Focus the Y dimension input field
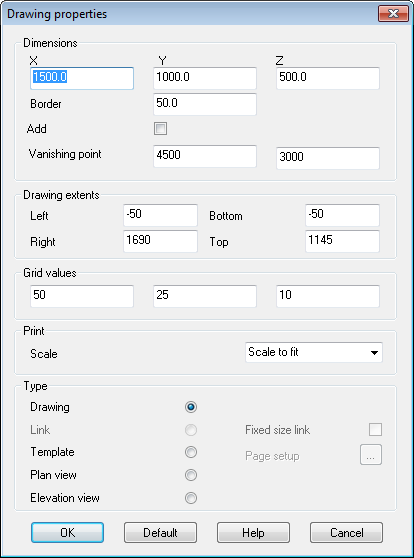Image resolution: width=414 pixels, height=558 pixels. click(205, 78)
